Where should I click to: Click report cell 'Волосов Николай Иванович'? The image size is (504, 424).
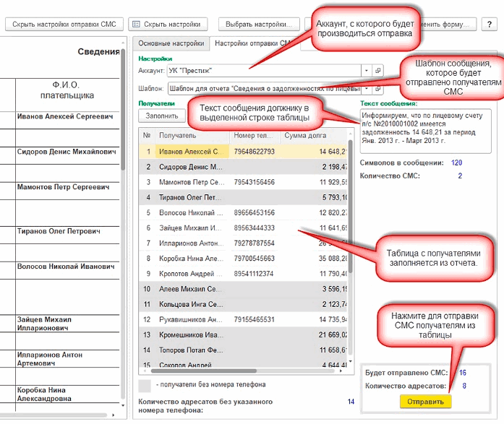(67, 270)
